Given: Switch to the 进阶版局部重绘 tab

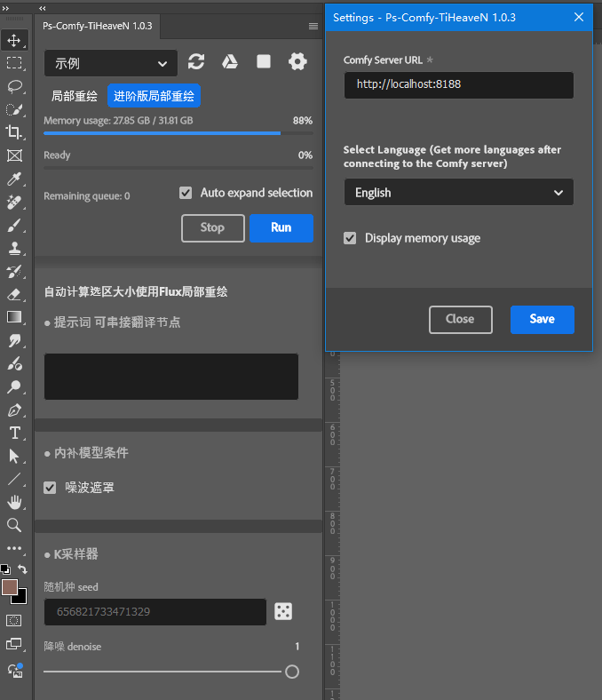Looking at the screenshot, I should 154,96.
